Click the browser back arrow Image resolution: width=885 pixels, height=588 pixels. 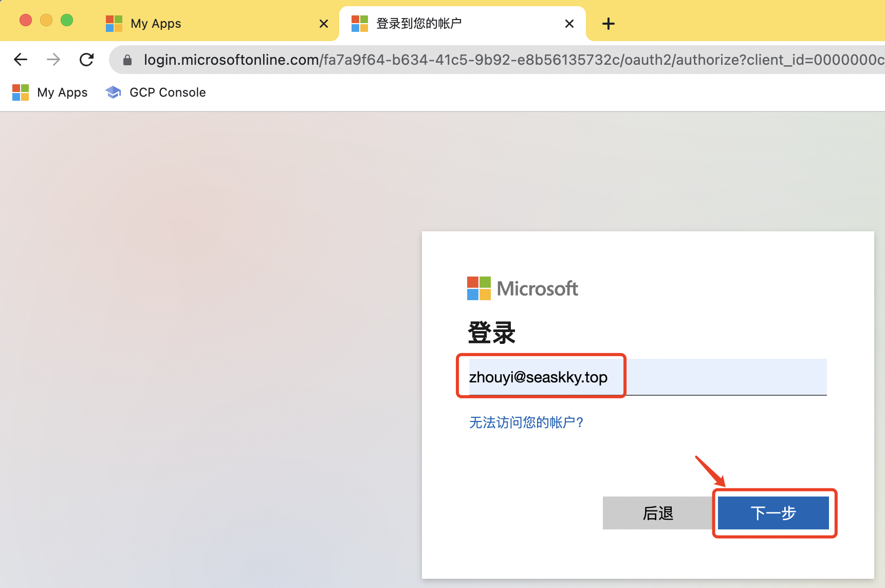tap(21, 60)
